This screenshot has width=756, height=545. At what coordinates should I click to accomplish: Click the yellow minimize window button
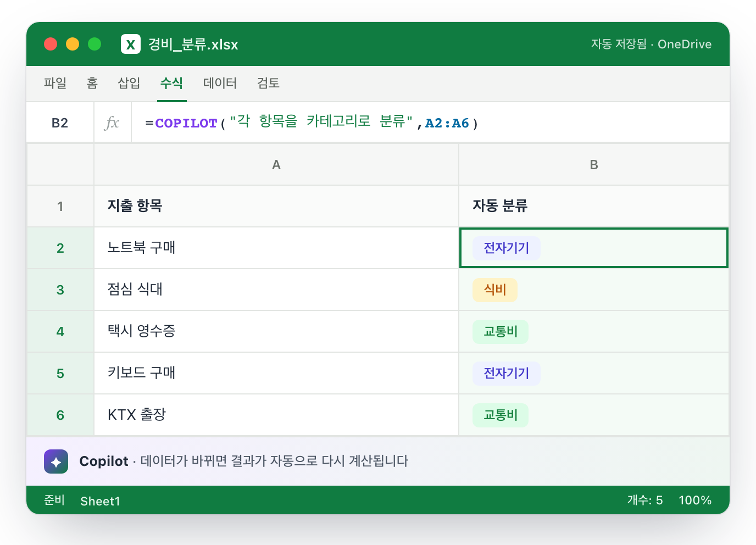point(73,44)
